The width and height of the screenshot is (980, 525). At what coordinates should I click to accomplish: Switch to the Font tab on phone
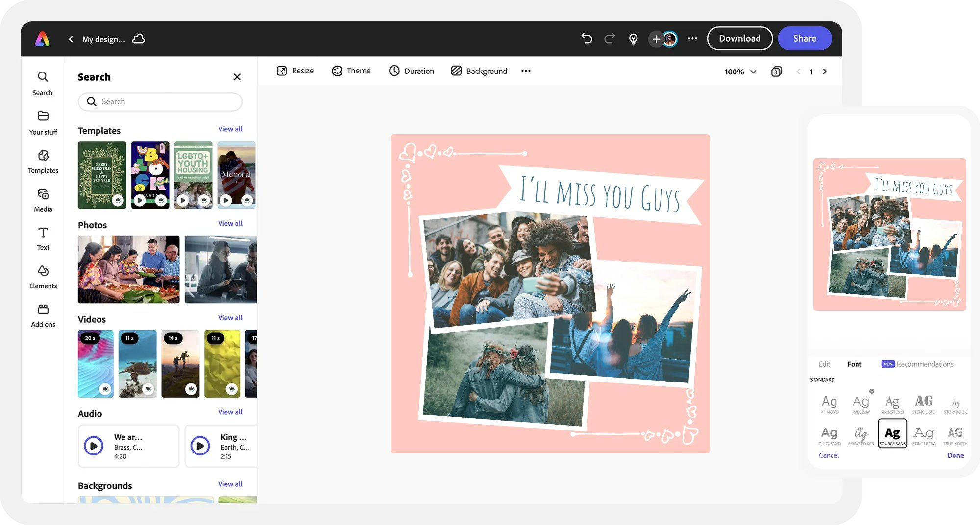click(854, 364)
